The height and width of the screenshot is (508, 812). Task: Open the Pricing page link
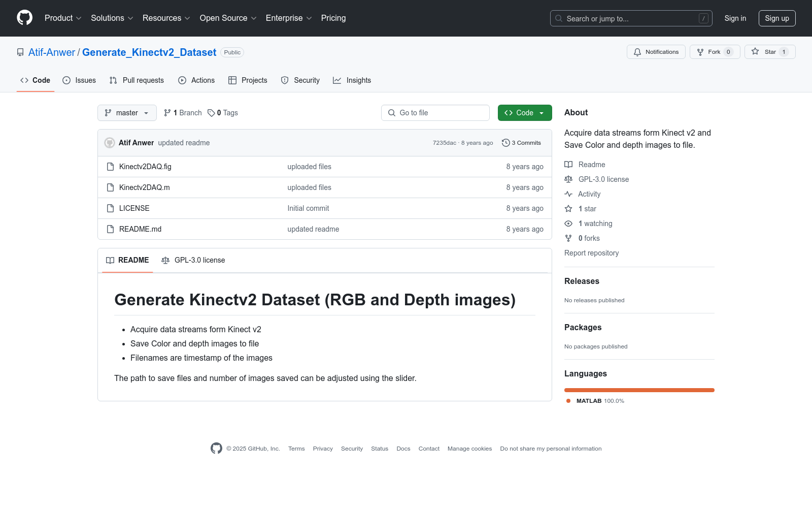[x=333, y=18]
